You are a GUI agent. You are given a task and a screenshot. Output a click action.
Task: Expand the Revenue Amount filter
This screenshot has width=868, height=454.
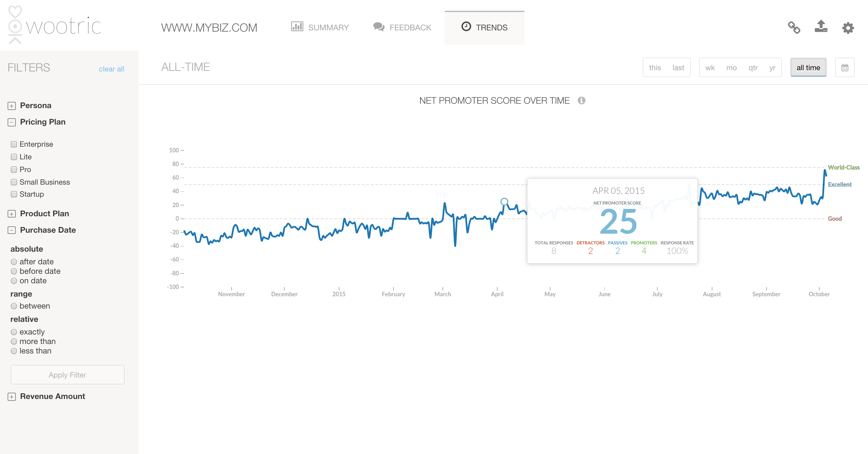[12, 397]
